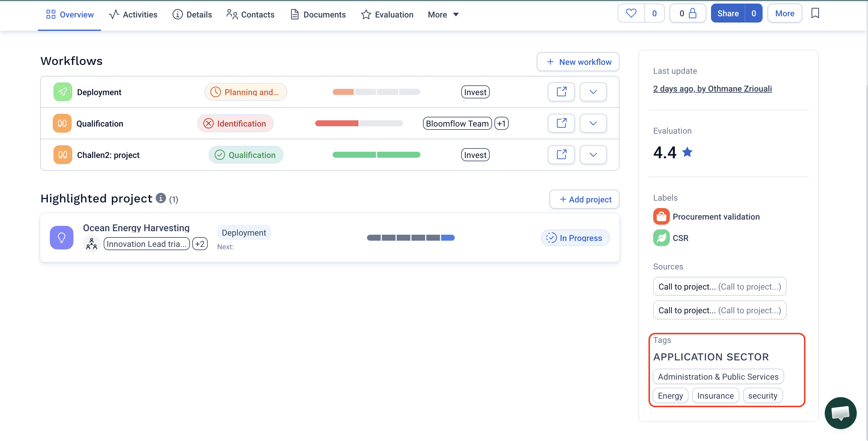Screen dimensions: 868x441
Task: Click the Planning and... status badge
Action: pyautogui.click(x=246, y=92)
